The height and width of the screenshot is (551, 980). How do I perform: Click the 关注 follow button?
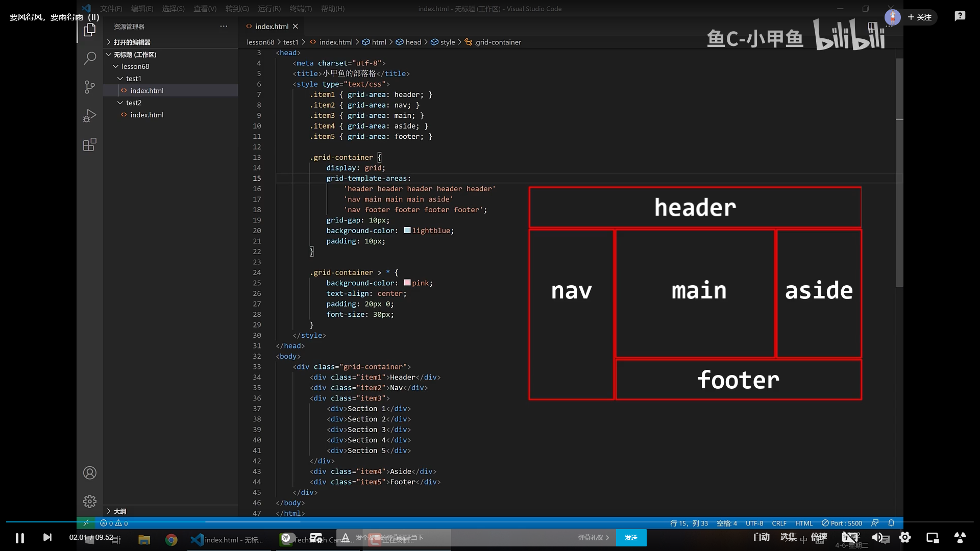920,17
